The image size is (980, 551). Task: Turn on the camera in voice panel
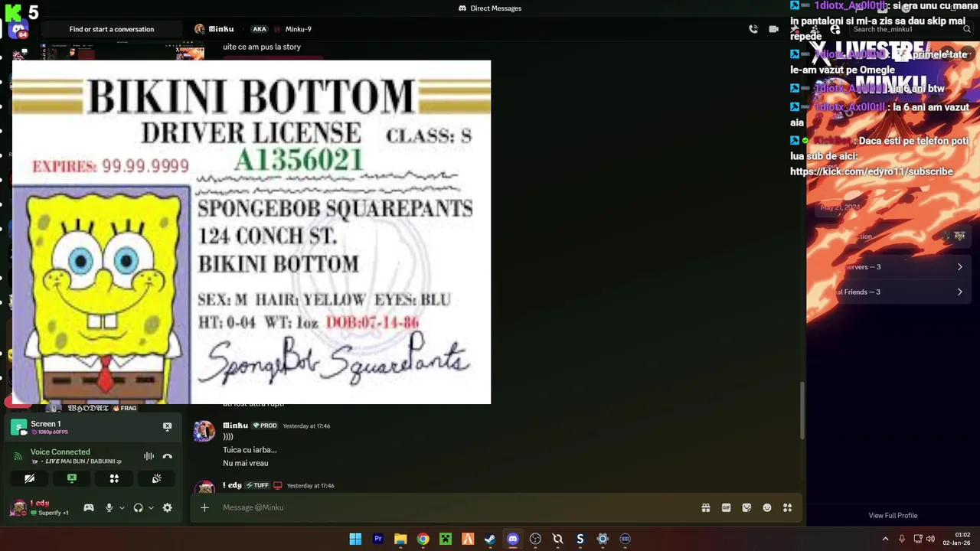(x=30, y=478)
